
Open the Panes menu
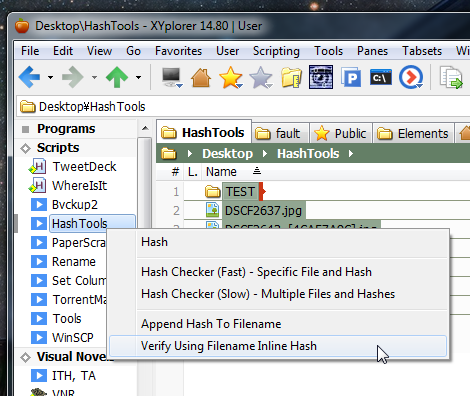(372, 51)
